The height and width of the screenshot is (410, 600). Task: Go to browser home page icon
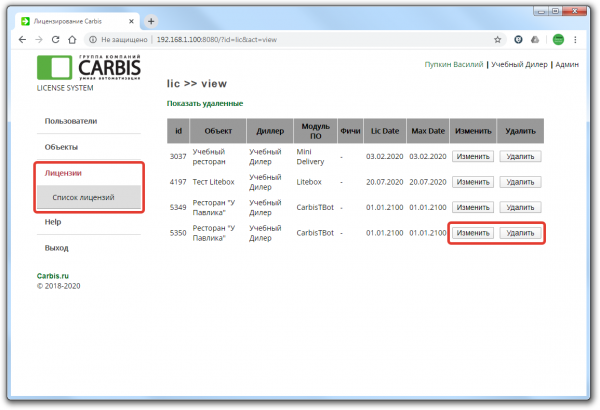tap(76, 40)
